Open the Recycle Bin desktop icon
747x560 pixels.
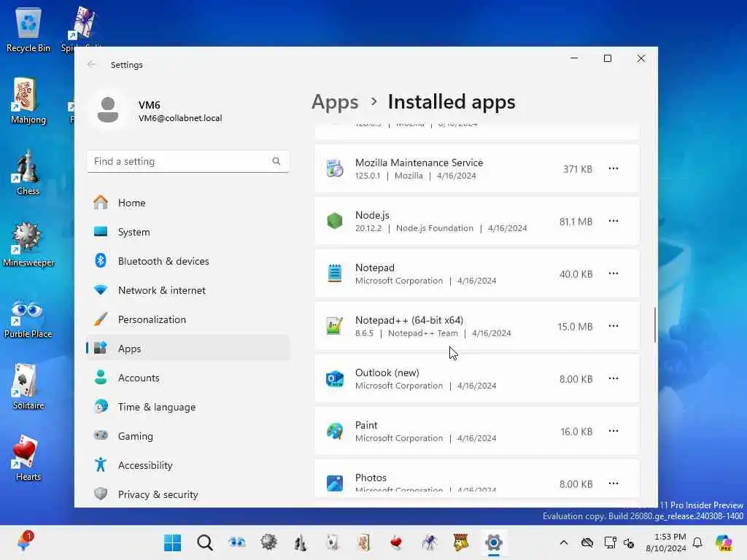click(x=28, y=29)
